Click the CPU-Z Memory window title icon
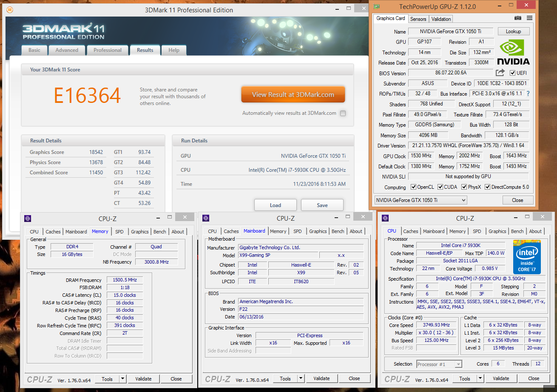Screen dimensions: 557x392 point(28,218)
